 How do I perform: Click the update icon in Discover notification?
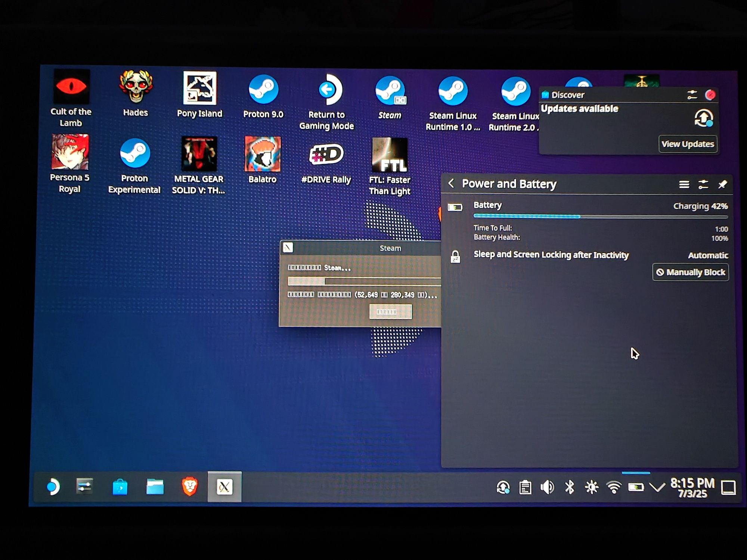[x=704, y=118]
